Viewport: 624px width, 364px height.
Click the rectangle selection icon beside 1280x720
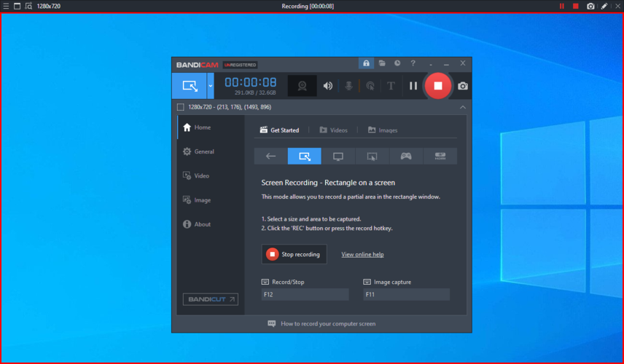click(x=181, y=107)
